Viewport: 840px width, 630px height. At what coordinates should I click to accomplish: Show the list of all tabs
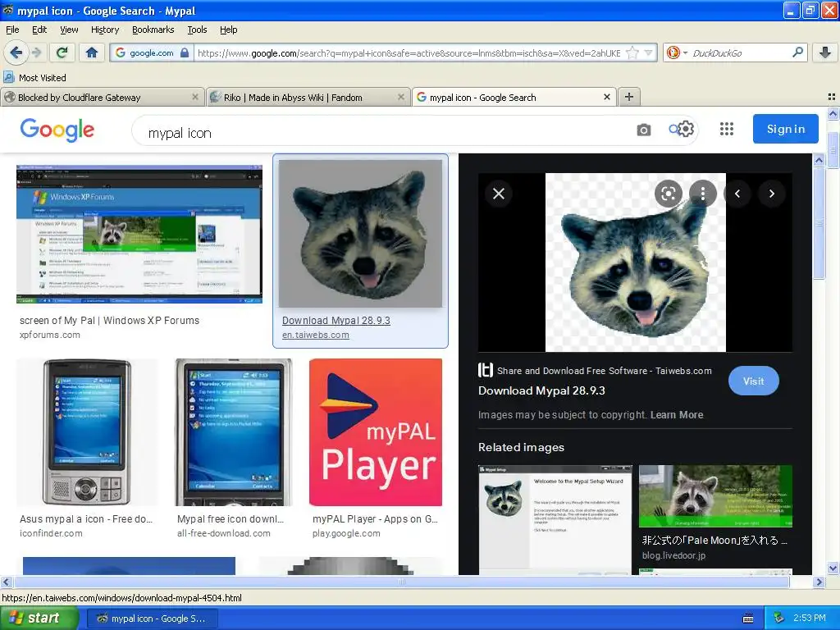tap(832, 97)
